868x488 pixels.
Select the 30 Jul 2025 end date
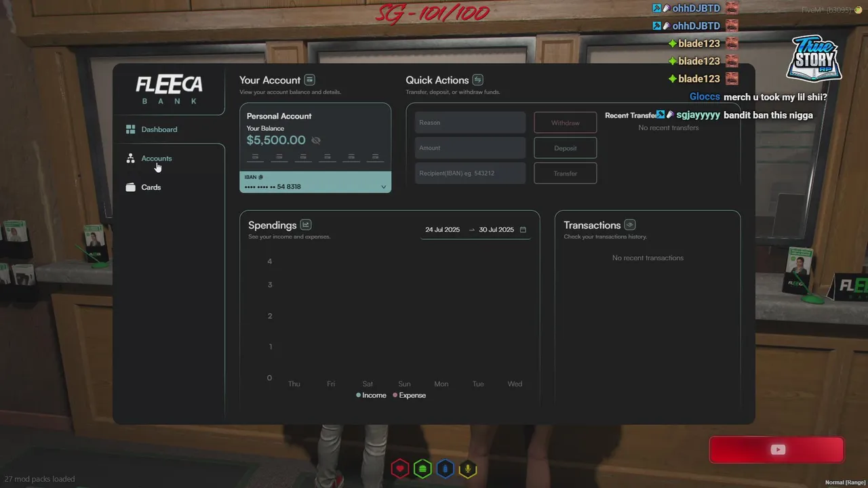496,230
